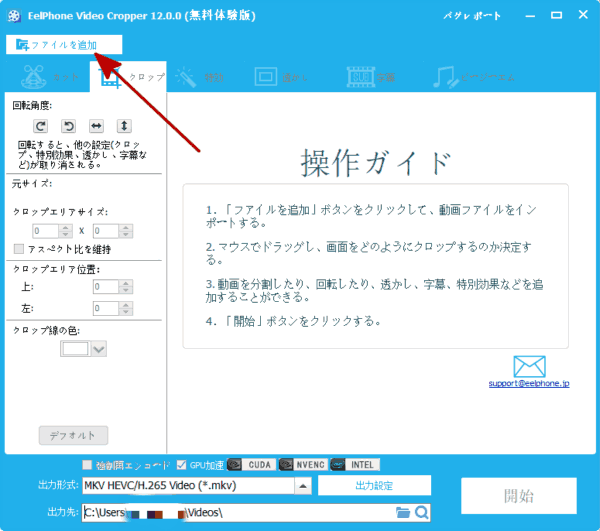Click the envelope mail icon
This screenshot has width=600, height=531.
pos(529,366)
